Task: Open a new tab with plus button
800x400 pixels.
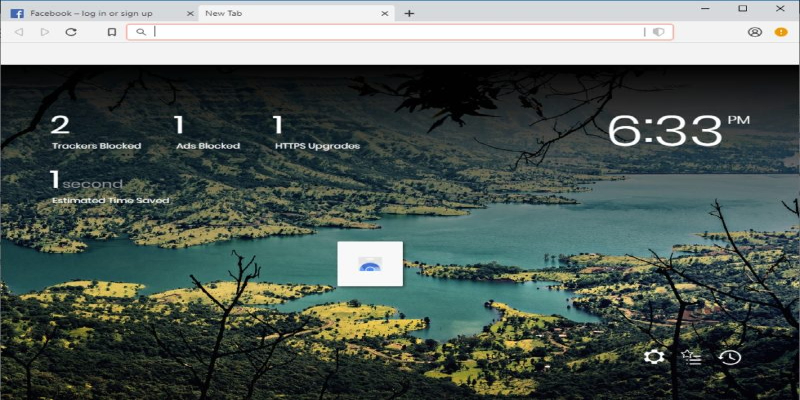Action: (409, 13)
